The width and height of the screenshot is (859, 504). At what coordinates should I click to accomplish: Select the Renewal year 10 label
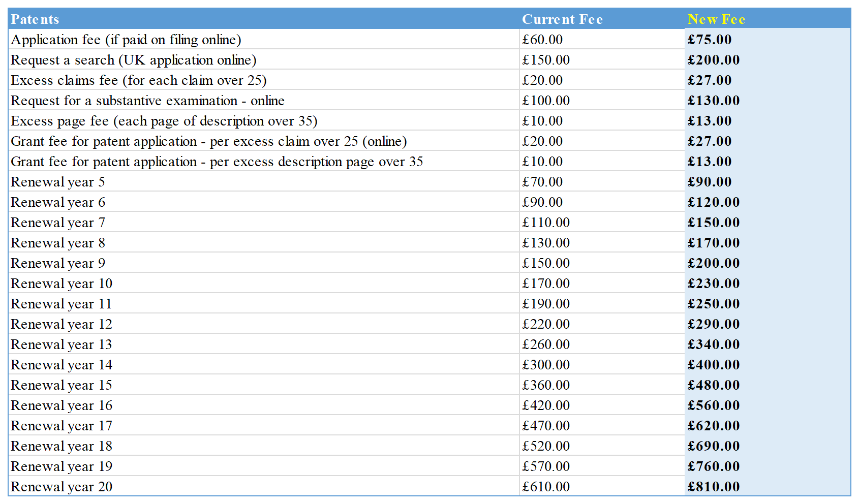62,283
